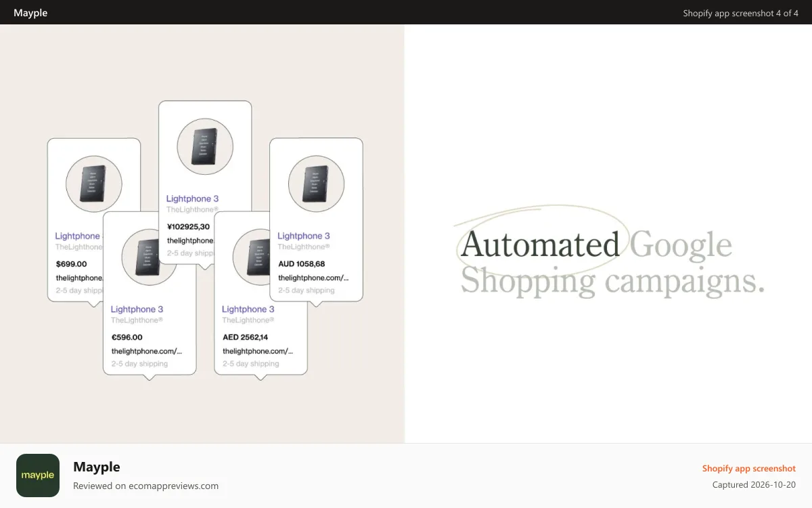The width and height of the screenshot is (812, 508).
Task: Click the Mayple app logo icon
Action: (x=38, y=475)
